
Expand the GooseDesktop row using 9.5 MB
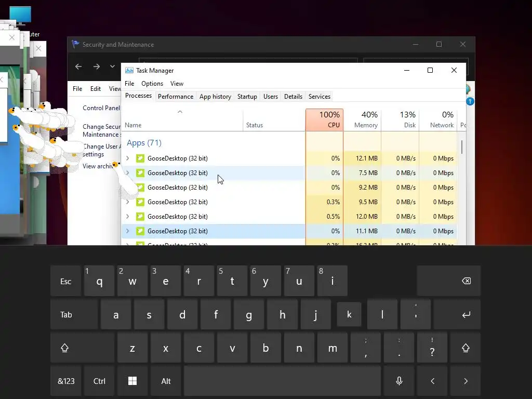[128, 202]
